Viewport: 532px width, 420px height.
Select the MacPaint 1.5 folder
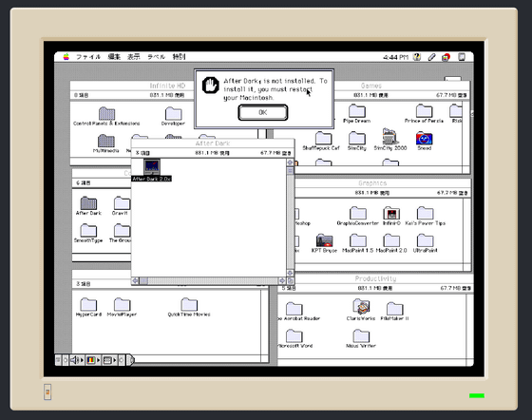click(357, 243)
